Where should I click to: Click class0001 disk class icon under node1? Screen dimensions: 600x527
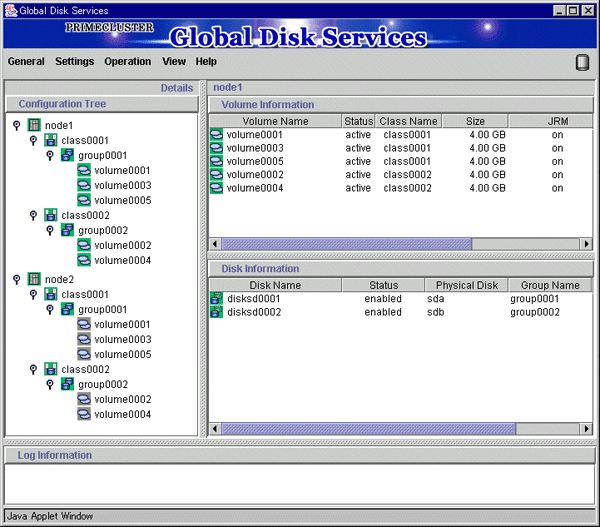click(51, 140)
